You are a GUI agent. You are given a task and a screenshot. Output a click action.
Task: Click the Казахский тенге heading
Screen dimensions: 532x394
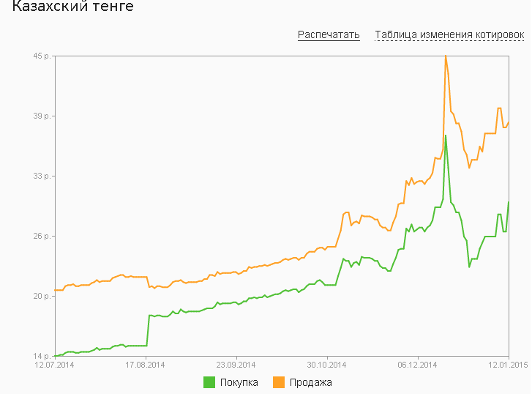[73, 6]
